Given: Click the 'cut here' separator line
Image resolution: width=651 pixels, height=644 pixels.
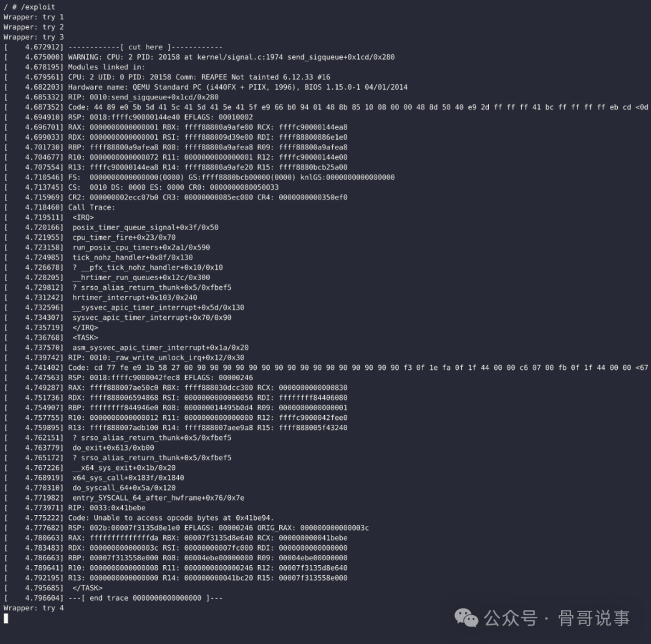Looking at the screenshot, I should click(113, 48).
